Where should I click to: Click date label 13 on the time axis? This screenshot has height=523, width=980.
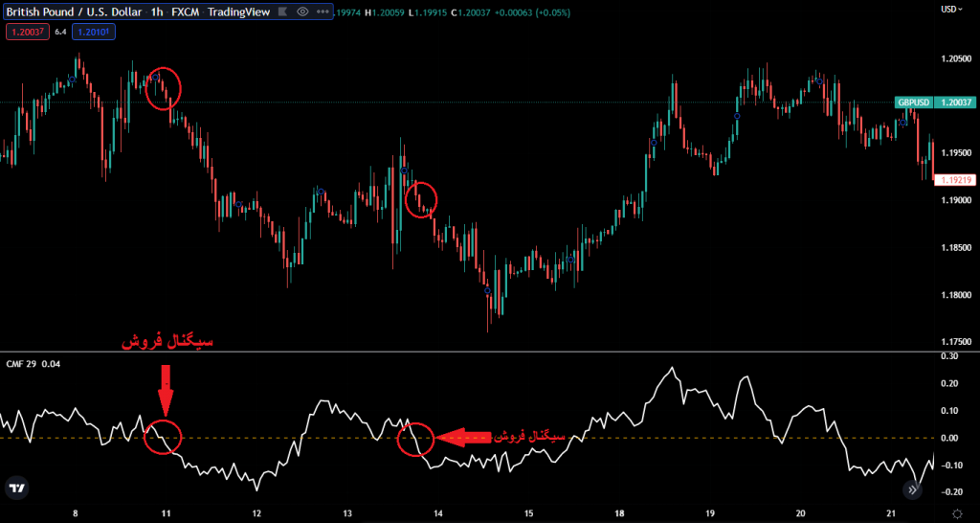click(347, 513)
